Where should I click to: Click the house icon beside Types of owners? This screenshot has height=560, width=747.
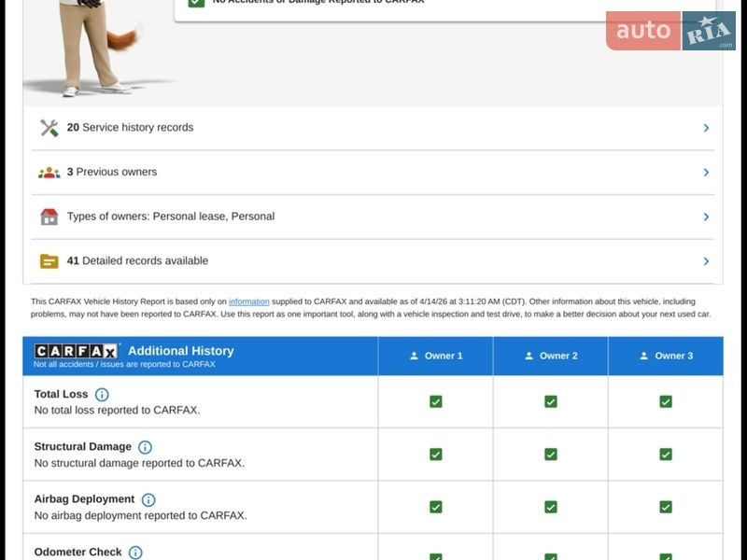tap(49, 217)
